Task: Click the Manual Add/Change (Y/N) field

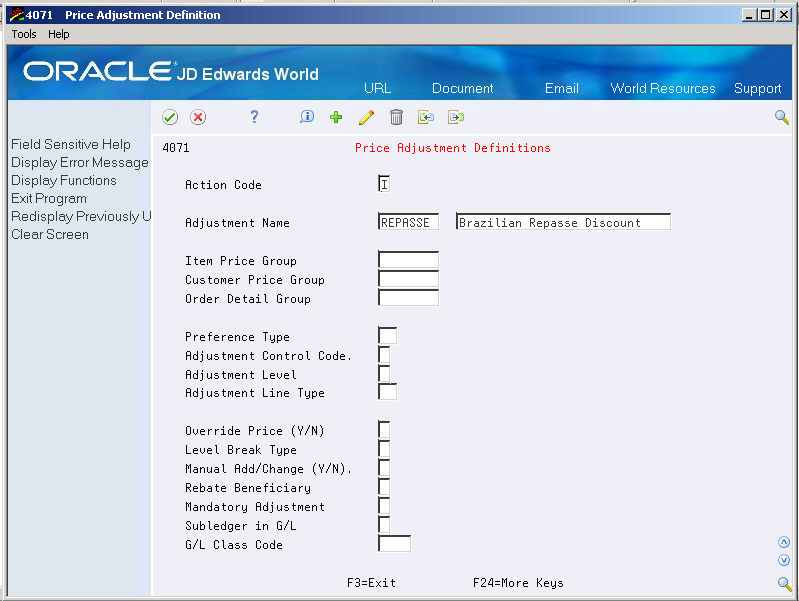Action: tap(384, 468)
